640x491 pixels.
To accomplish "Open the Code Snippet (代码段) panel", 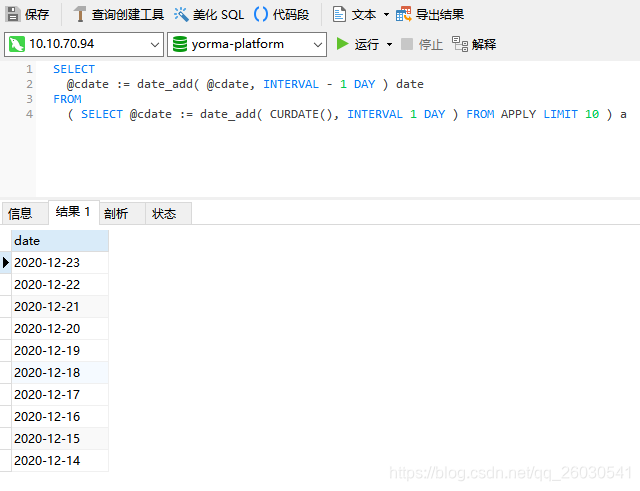I will pyautogui.click(x=281, y=14).
